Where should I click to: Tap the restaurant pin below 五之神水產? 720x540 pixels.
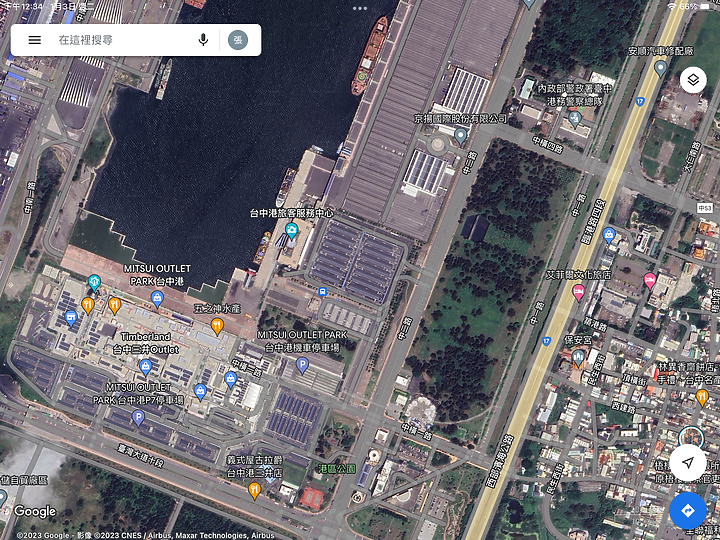tap(217, 326)
